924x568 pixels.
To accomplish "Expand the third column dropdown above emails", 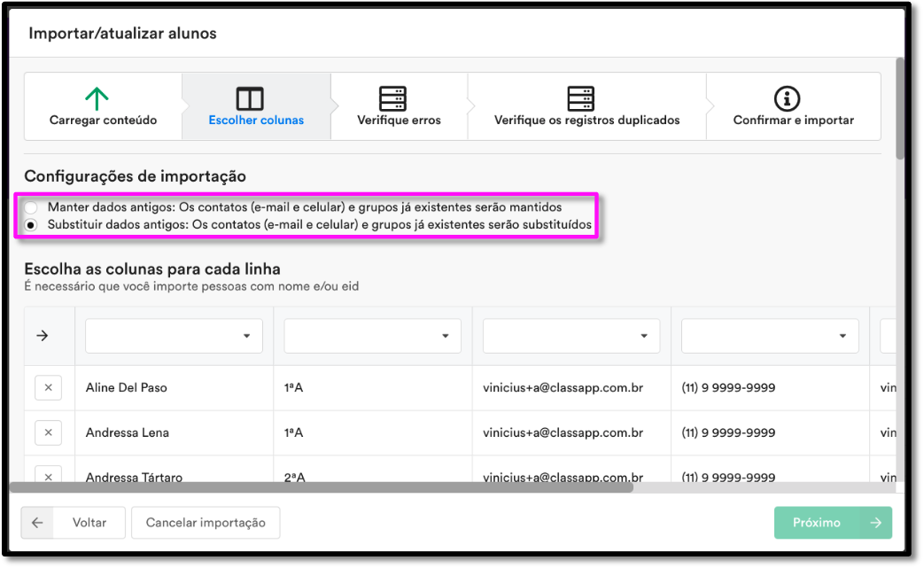I will (571, 336).
